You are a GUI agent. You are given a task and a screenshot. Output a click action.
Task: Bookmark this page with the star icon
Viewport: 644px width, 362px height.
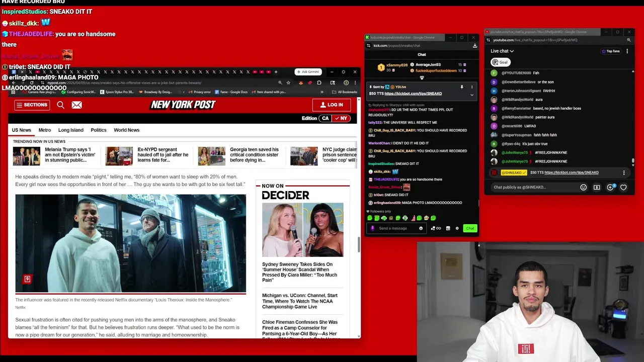click(x=288, y=83)
